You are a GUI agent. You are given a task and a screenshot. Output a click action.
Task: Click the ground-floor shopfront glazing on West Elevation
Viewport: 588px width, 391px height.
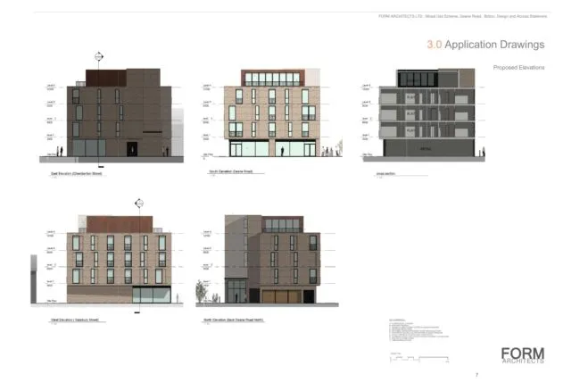pos(152,295)
